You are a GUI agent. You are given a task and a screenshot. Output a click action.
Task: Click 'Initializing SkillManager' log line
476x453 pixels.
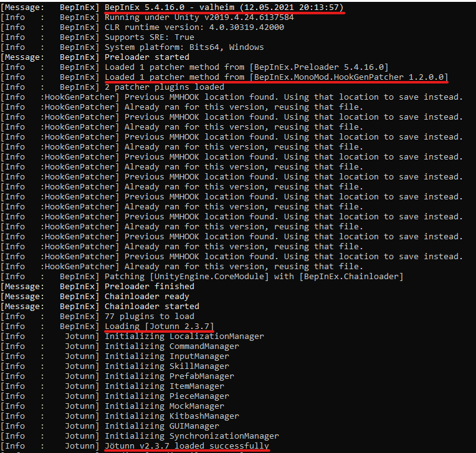click(167, 366)
